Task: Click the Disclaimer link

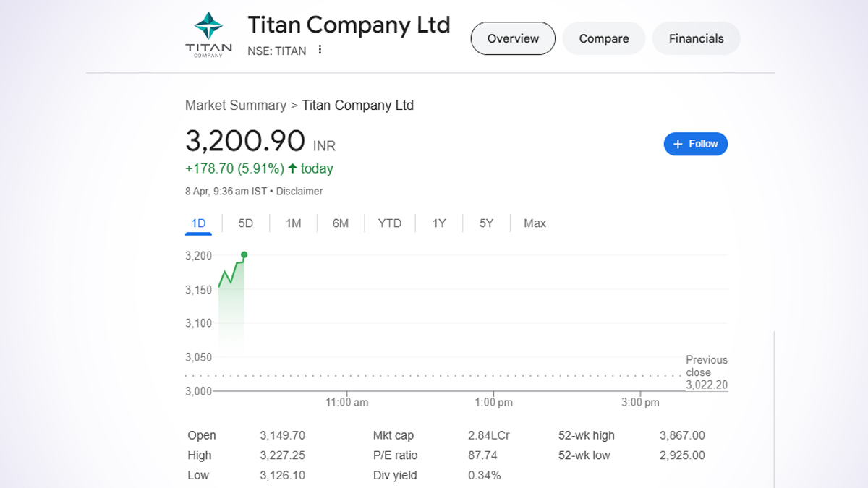Action: 299,192
